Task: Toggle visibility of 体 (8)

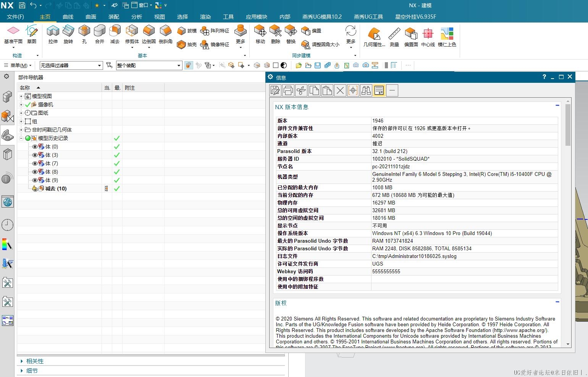Action: click(35, 172)
